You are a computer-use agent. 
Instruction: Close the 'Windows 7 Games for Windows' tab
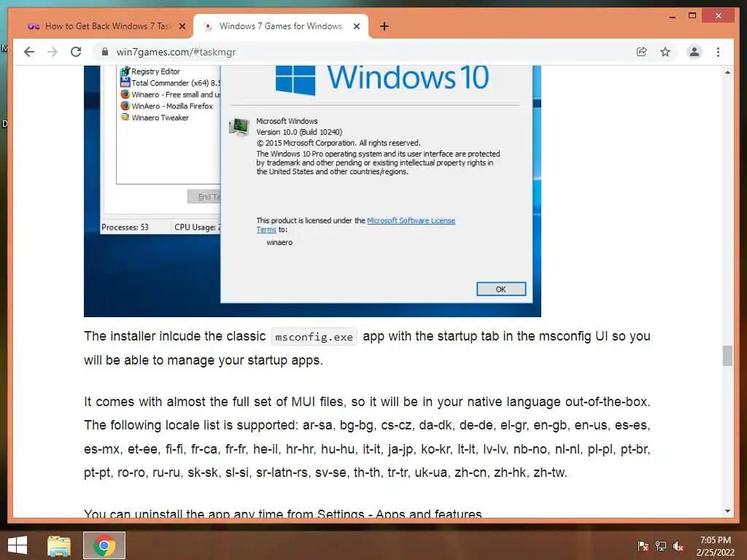(x=356, y=26)
